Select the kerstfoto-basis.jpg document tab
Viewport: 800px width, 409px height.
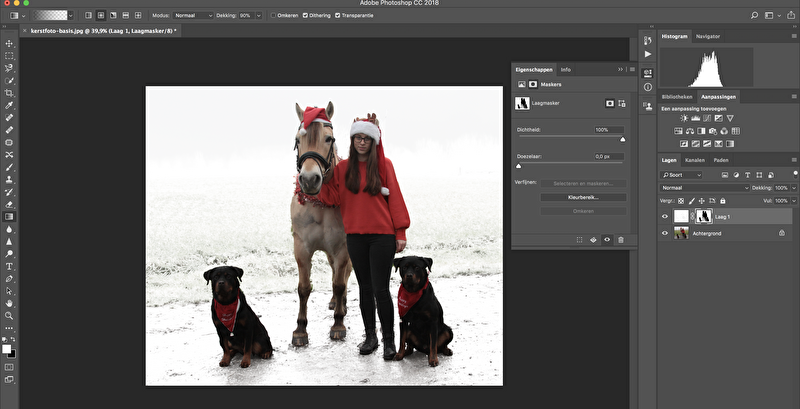point(104,31)
